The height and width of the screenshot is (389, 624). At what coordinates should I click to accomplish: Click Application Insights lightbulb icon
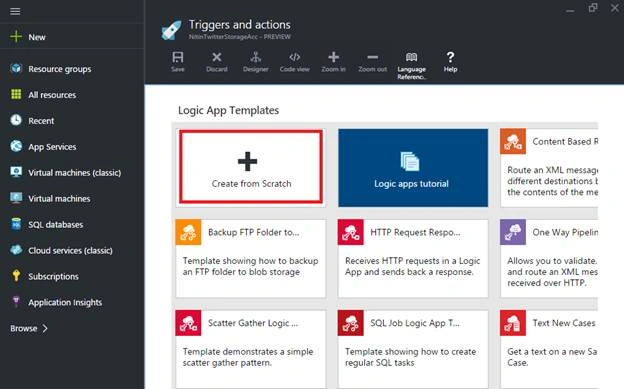[16, 301]
